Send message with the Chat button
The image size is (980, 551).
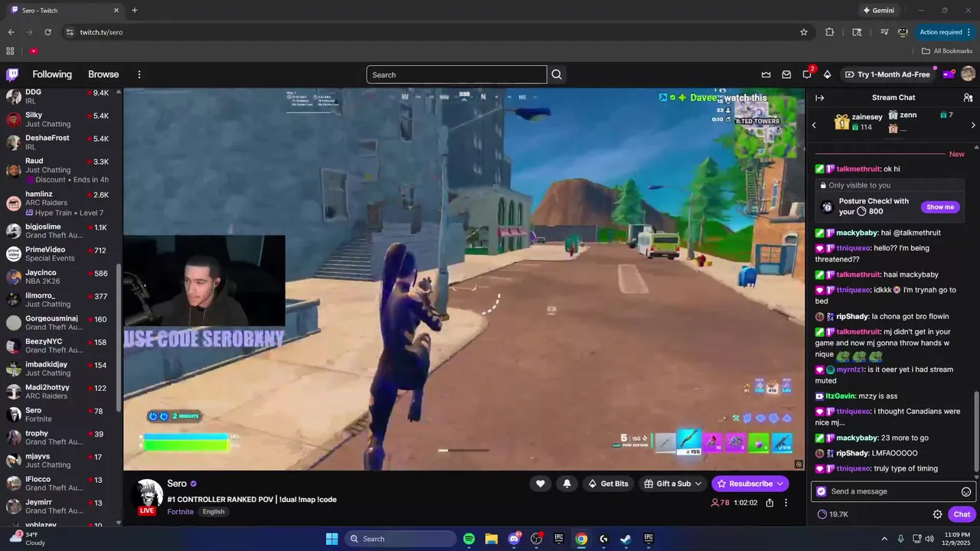tap(962, 514)
